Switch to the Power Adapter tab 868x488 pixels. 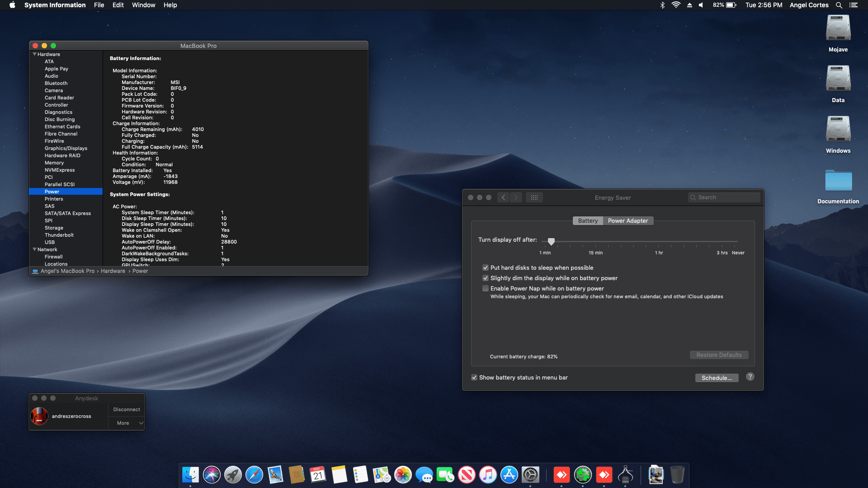[627, 221]
